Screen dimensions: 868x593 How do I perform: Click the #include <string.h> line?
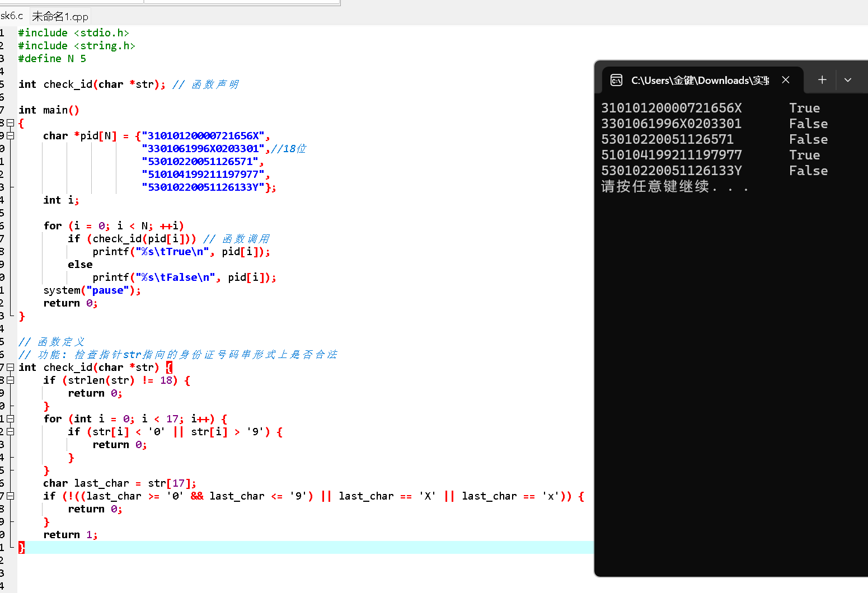tap(77, 46)
